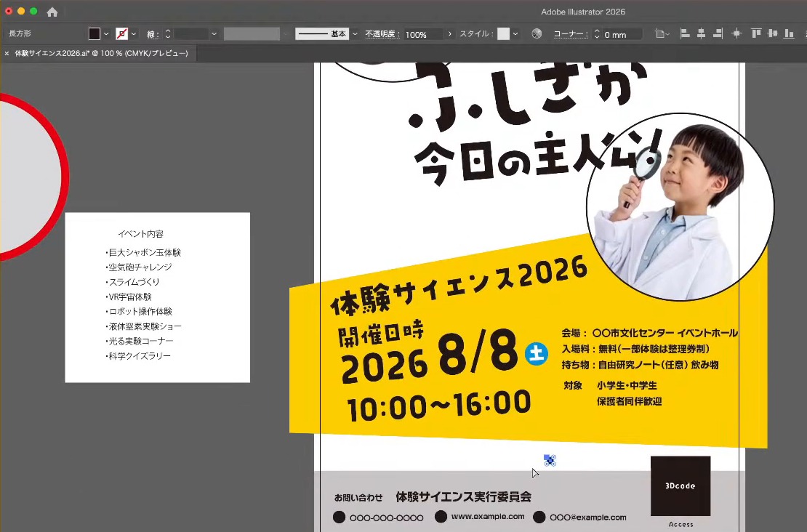
Task: Close the 体験サイエンス2026.ai document tab
Action: coord(7,53)
